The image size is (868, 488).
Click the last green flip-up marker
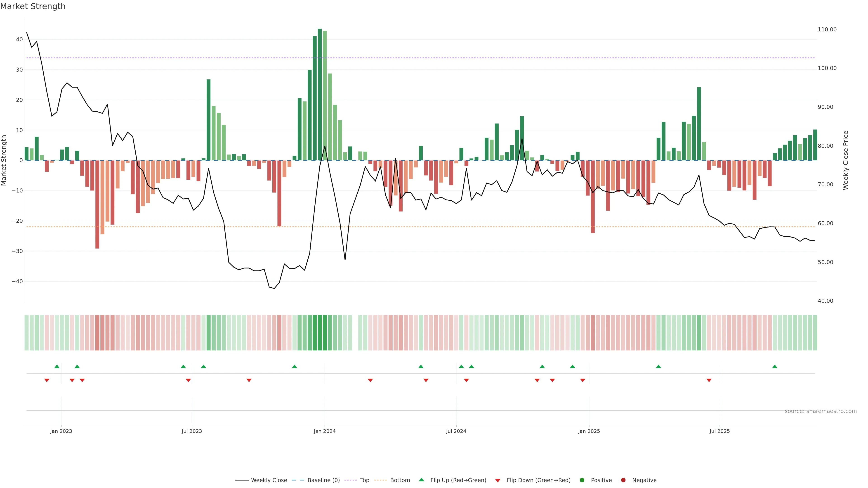[x=775, y=366]
